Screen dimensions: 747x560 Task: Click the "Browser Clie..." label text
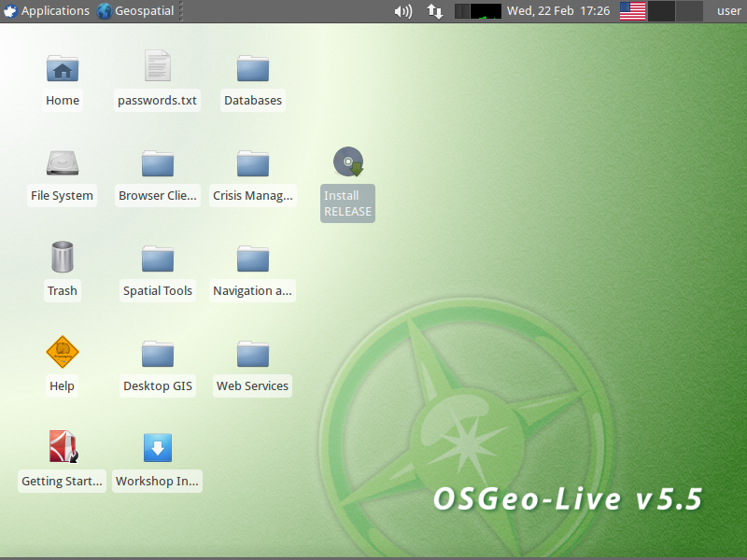[x=158, y=196]
